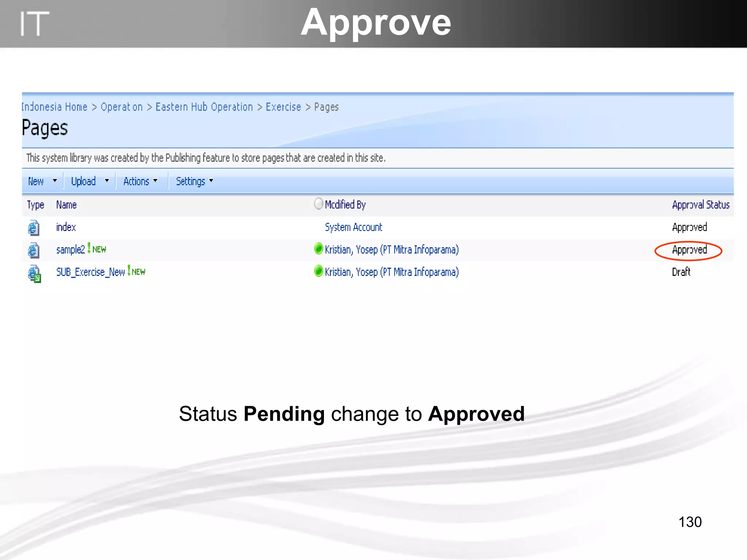Click the green presence icon in the SUB_Exercise_New row
The height and width of the screenshot is (560, 747).
click(x=318, y=271)
